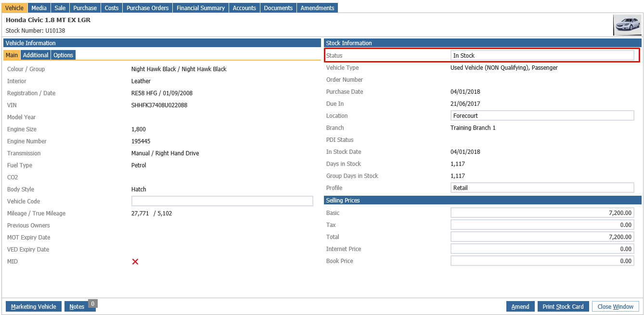Click the transmission value Manual / Right Hand Drive
The width and height of the screenshot is (644, 315).
(x=165, y=153)
